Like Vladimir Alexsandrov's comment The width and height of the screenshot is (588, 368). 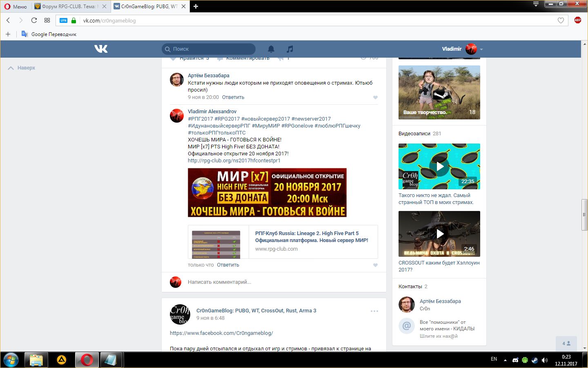[375, 265]
